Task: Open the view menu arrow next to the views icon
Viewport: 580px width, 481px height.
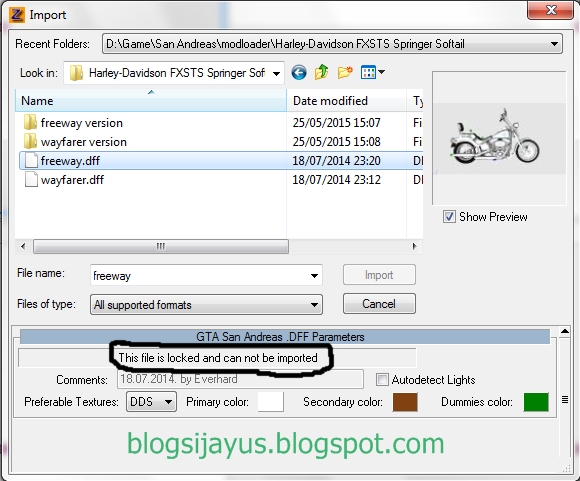Action: tap(381, 72)
